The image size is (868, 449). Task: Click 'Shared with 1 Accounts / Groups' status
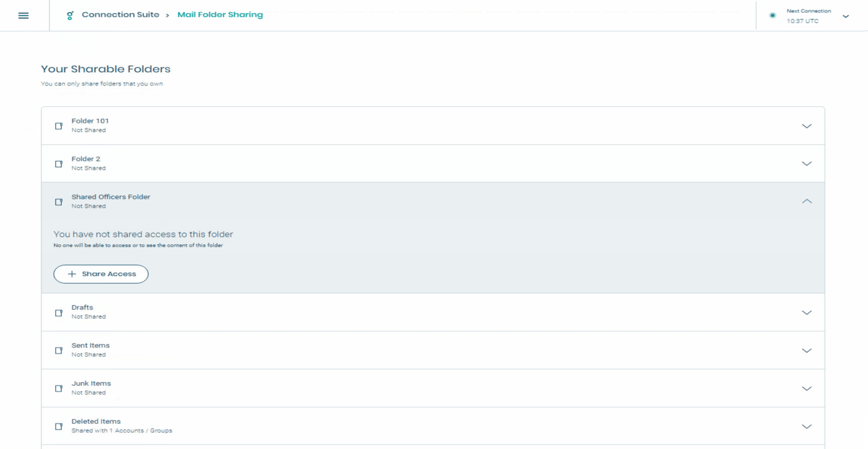point(122,431)
